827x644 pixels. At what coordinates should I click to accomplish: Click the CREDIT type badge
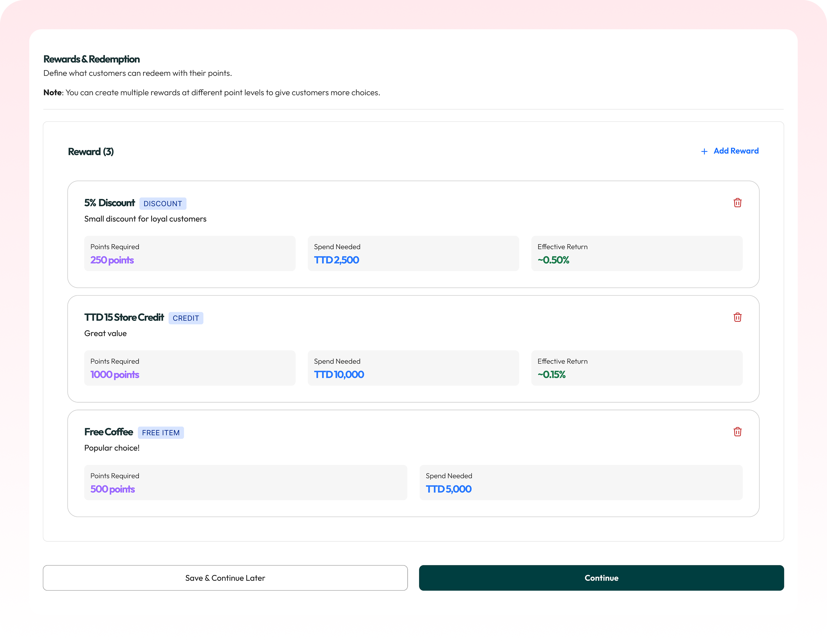point(185,318)
